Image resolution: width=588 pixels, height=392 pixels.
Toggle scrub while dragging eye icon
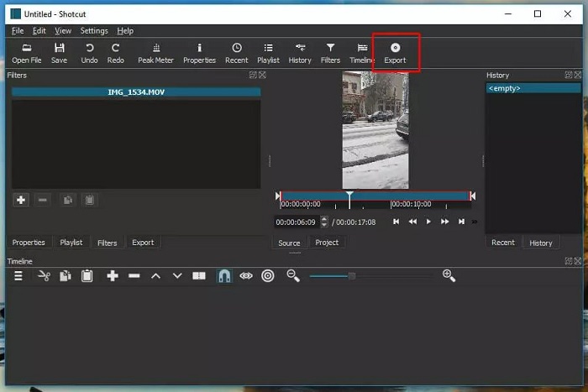[x=246, y=275]
